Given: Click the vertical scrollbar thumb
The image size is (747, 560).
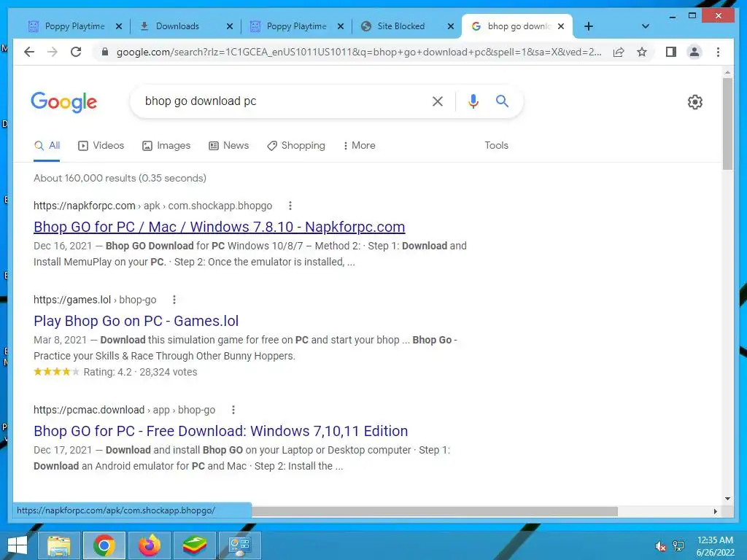Looking at the screenshot, I should pos(727,124).
